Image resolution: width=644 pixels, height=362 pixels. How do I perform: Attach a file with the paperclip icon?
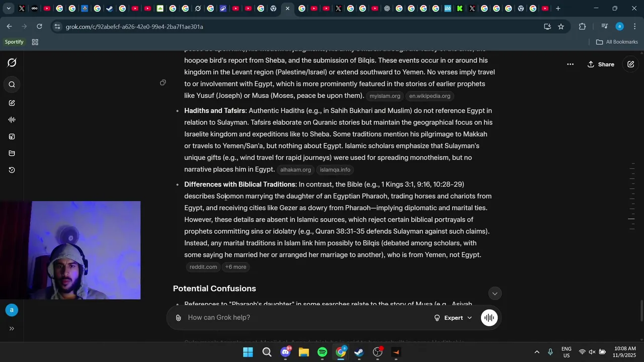[178, 318]
